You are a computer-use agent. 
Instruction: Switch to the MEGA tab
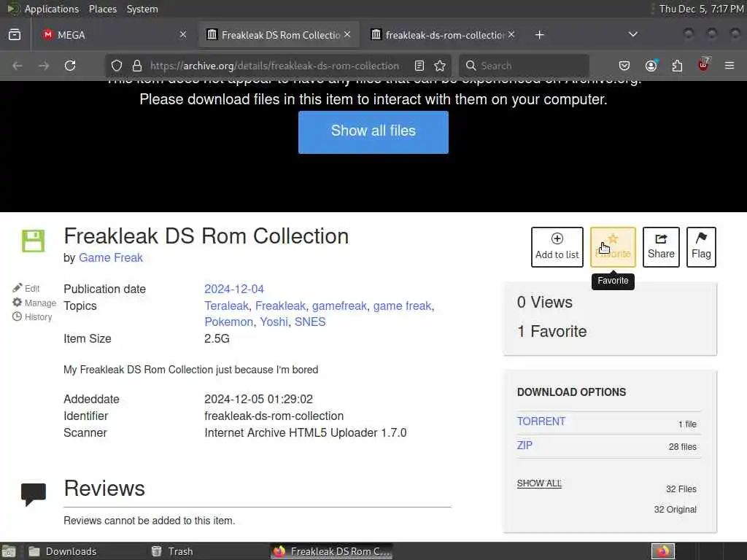point(113,35)
